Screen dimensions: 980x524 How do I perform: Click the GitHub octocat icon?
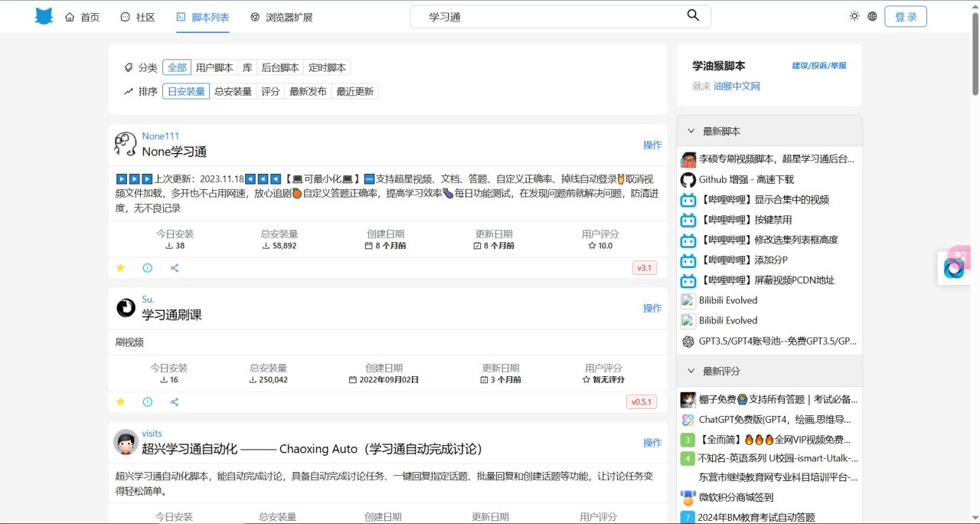click(688, 179)
